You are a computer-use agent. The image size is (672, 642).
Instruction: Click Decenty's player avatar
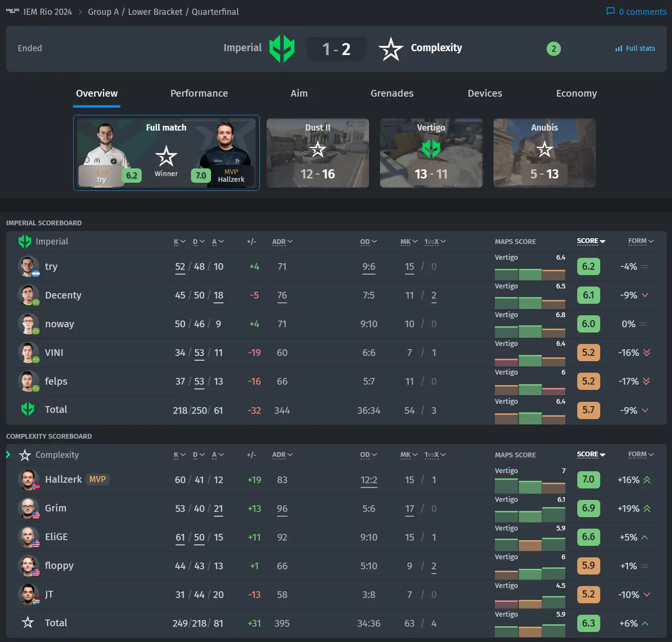pyautogui.click(x=28, y=295)
